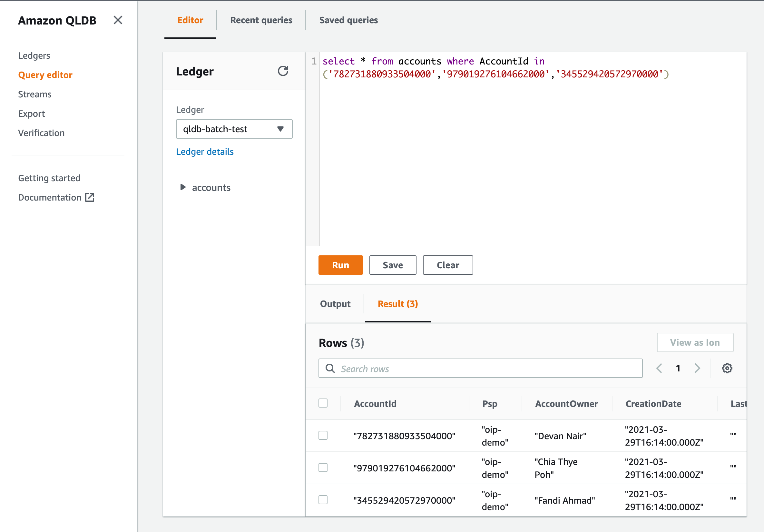Click the account ID "979019276104662000" cell
Screen dimensions: 764x532
point(404,468)
